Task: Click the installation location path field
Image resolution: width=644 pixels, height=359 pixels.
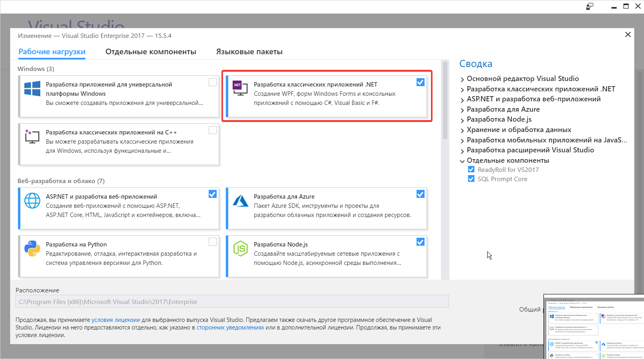Action: pyautogui.click(x=232, y=302)
